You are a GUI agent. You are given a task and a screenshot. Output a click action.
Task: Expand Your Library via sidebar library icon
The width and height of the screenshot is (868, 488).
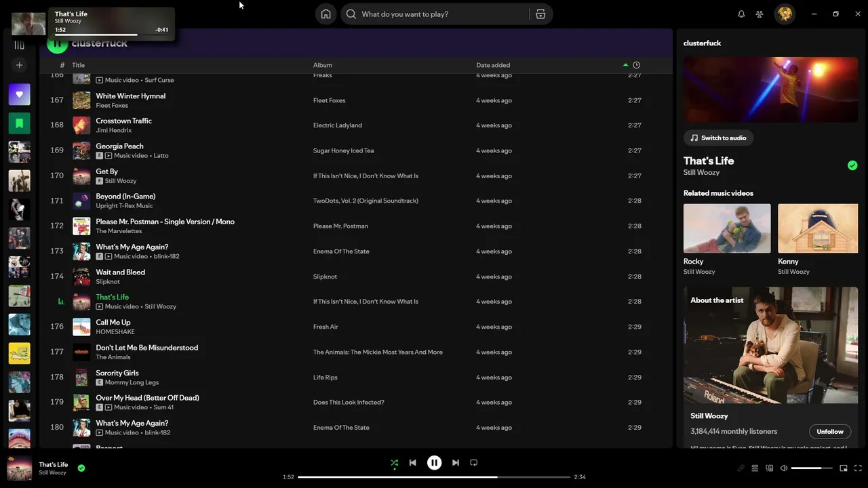coord(19,45)
